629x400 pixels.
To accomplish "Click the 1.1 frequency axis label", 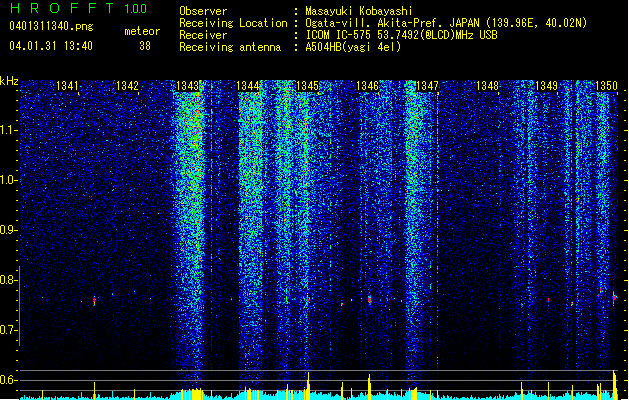I will (x=8, y=130).
